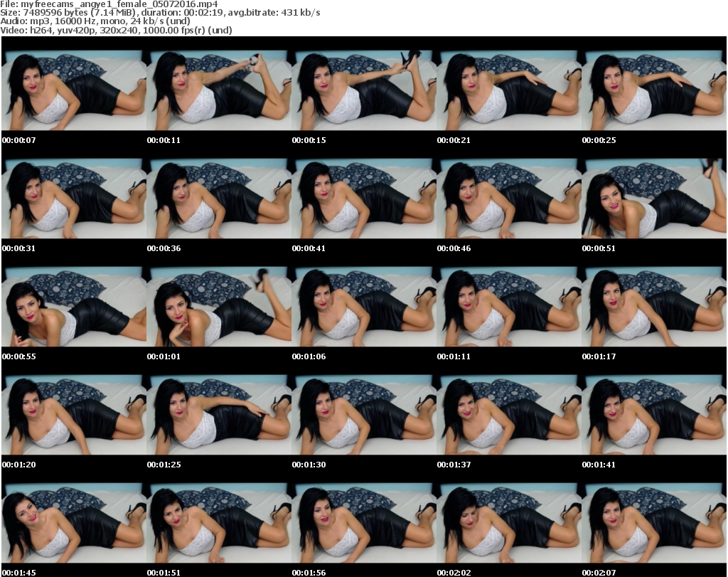Select the thumbnail frame at 00:00:21

tap(509, 90)
